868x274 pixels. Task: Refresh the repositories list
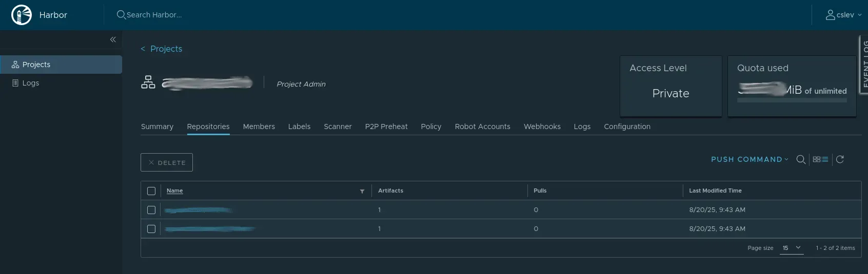(x=840, y=159)
